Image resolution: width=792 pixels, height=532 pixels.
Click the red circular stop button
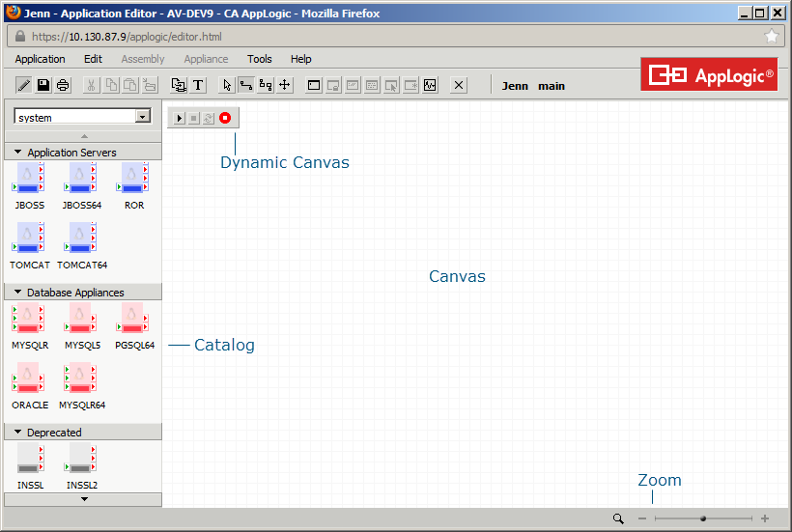click(x=225, y=118)
